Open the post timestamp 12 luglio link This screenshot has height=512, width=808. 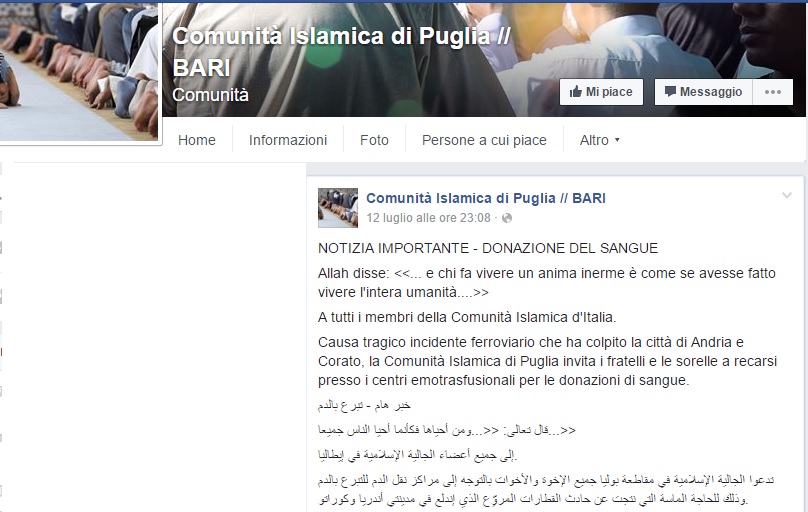pos(429,218)
